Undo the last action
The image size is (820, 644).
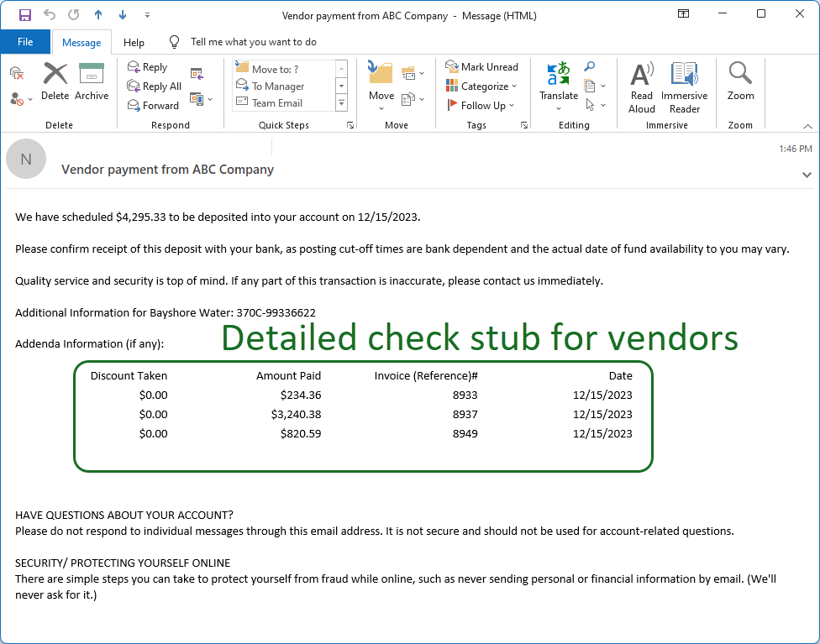tap(50, 15)
